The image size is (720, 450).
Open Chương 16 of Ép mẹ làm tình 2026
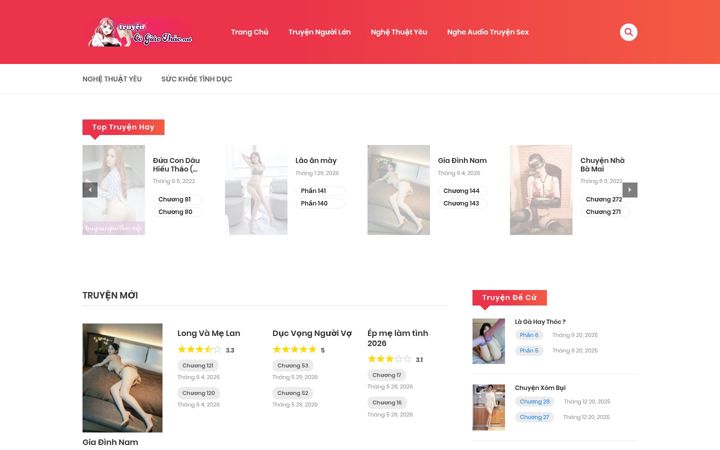click(x=387, y=403)
